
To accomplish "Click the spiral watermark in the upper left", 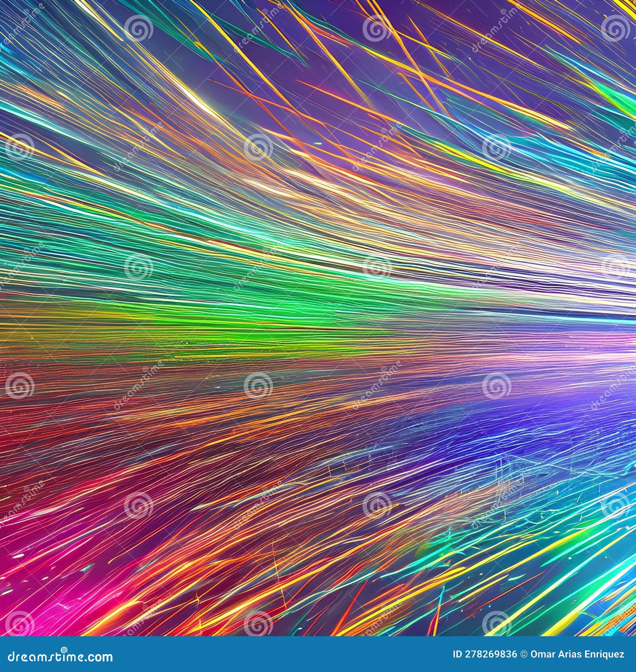I will (x=139, y=28).
